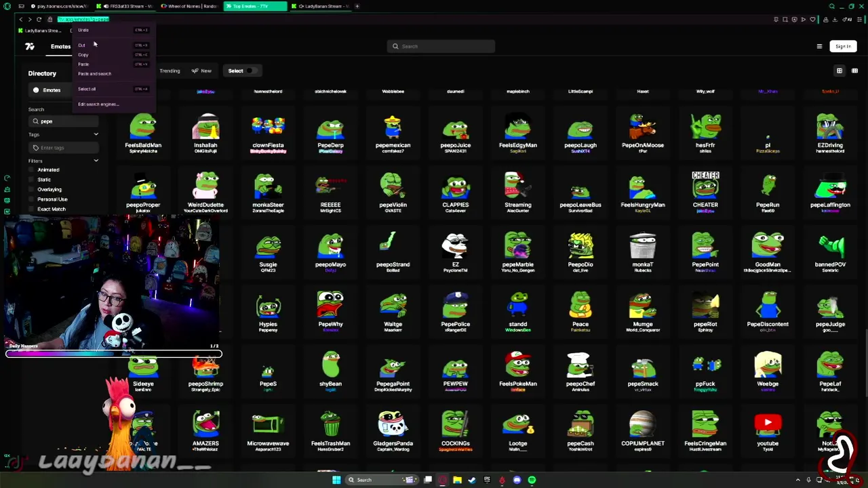The width and height of the screenshot is (868, 488).
Task: Choose Edit search engines in context menu
Action: coord(114,104)
